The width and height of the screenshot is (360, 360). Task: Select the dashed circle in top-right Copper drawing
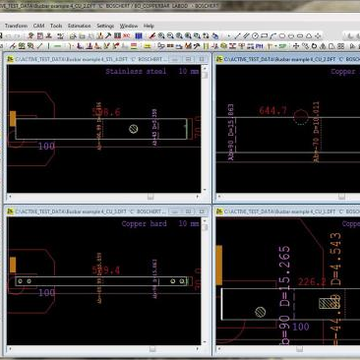(301, 117)
